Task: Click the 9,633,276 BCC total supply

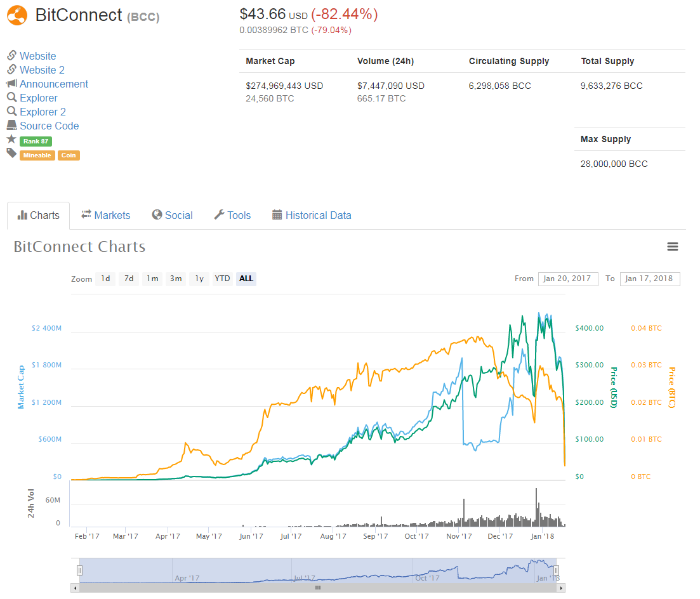Action: pyautogui.click(x=612, y=86)
